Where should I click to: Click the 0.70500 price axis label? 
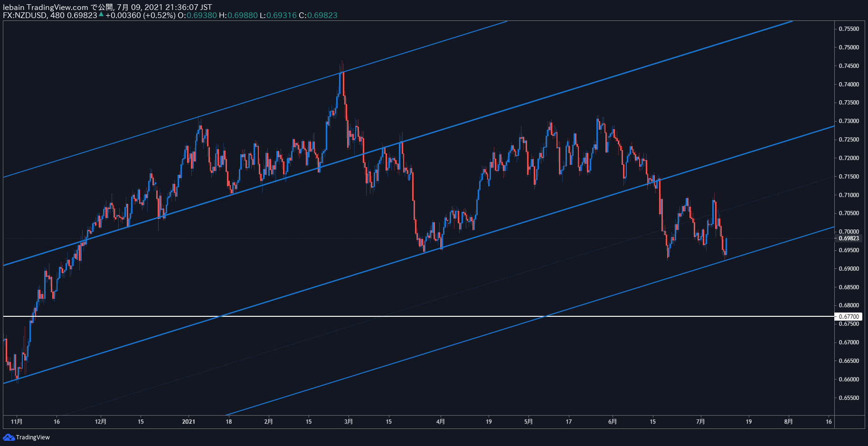point(849,213)
